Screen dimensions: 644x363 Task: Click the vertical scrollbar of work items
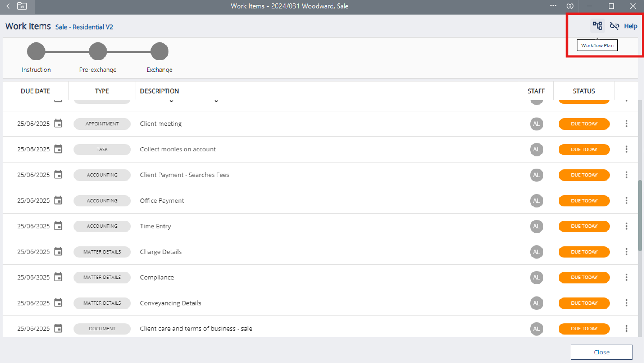pyautogui.click(x=640, y=215)
